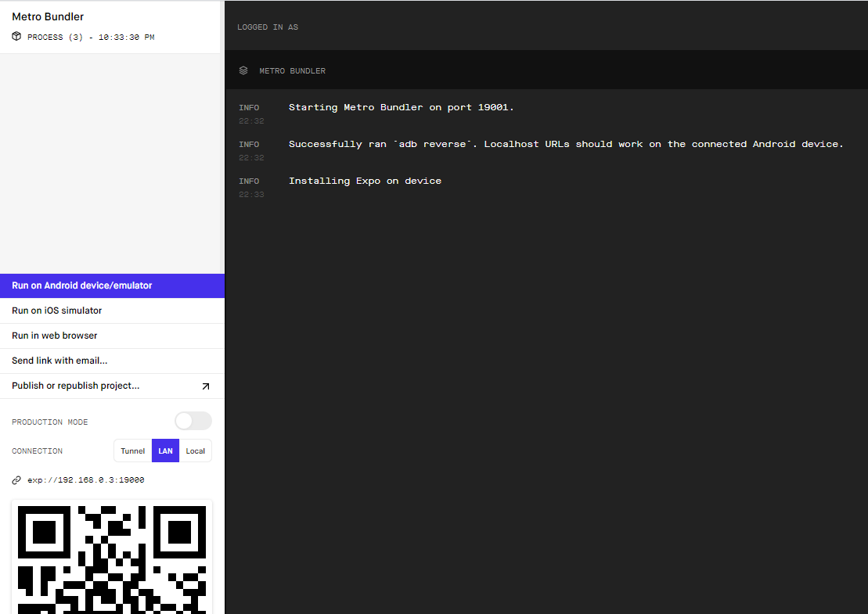Click the link icon beside exp:// URL

16,480
